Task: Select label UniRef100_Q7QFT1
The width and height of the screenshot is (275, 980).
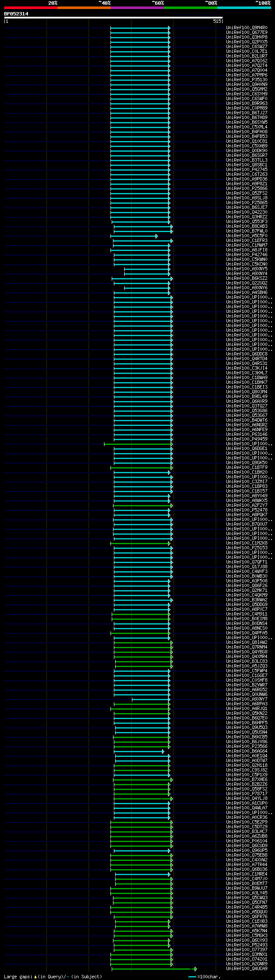Action: click(247, 562)
